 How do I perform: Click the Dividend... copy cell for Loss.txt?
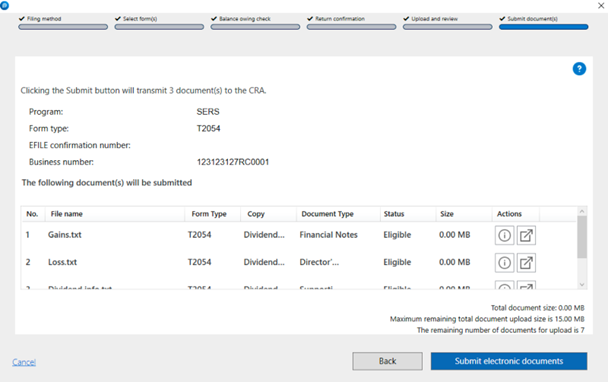click(264, 263)
